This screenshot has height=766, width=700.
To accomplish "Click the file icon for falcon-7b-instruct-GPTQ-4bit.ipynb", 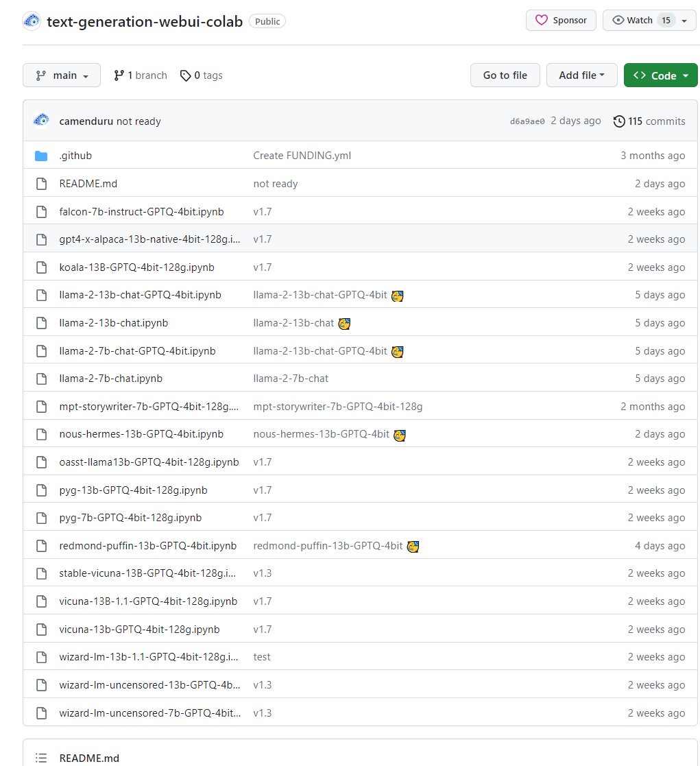I will coord(42,211).
